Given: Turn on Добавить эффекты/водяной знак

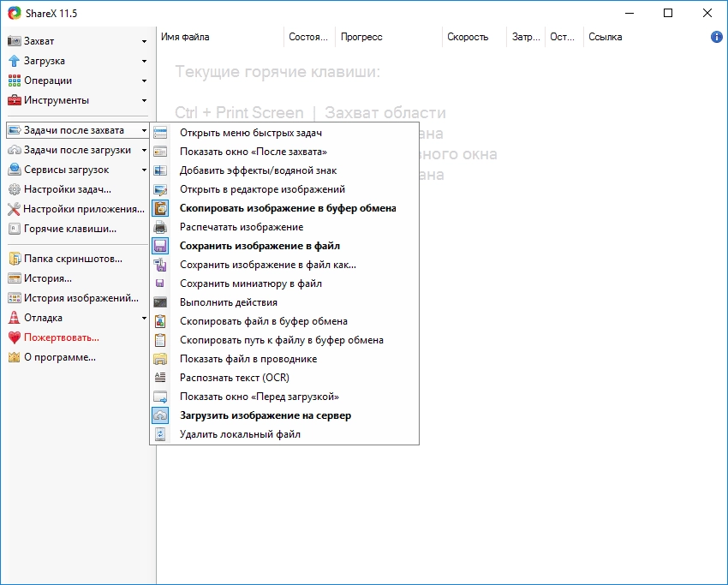Looking at the screenshot, I should point(284,170).
